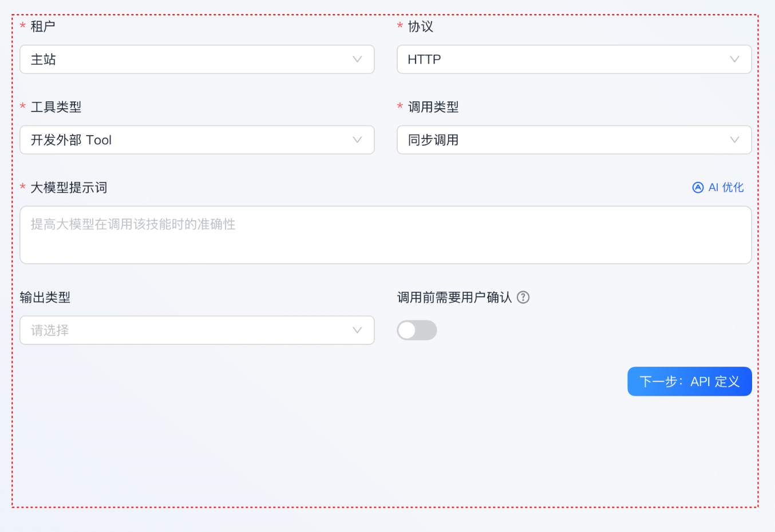The image size is (775, 532).
Task: Open the 租户 dropdown showing 主站
Action: click(189, 59)
